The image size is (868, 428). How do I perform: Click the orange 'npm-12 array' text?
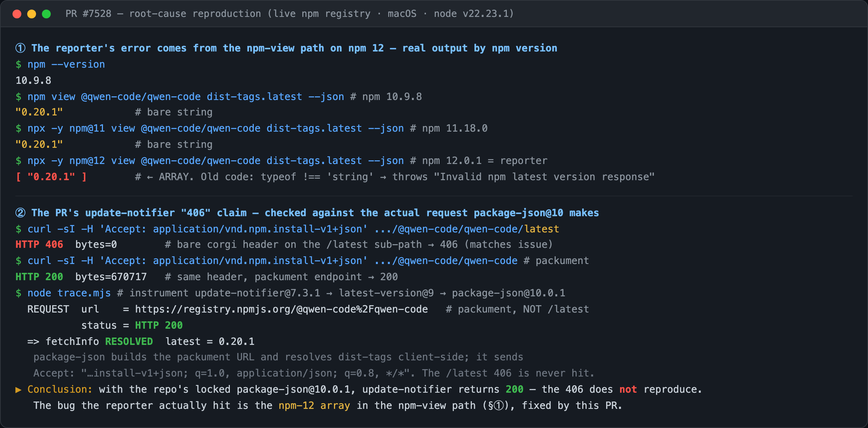[314, 406]
